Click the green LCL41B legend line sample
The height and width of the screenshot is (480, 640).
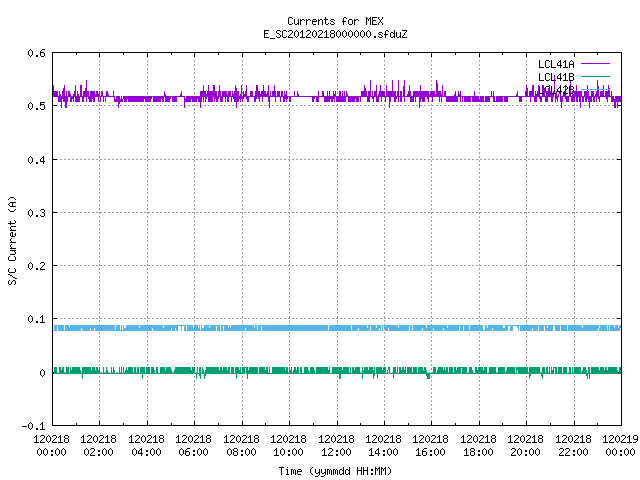click(595, 76)
